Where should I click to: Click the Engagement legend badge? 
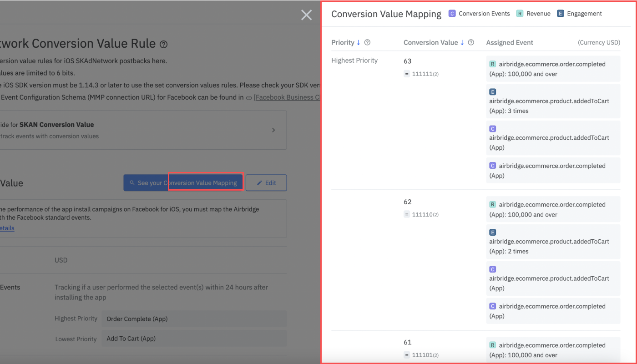(x=560, y=14)
